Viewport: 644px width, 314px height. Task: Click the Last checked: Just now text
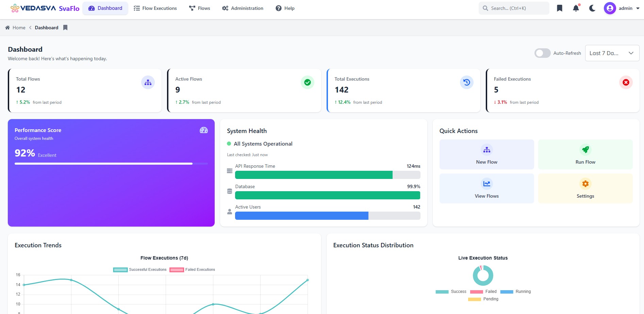point(247,155)
